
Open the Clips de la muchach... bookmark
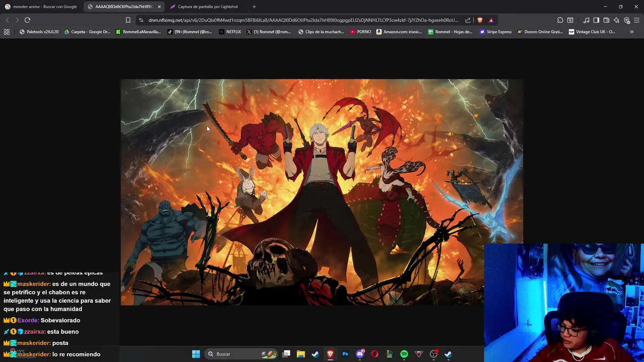pyautogui.click(x=321, y=32)
